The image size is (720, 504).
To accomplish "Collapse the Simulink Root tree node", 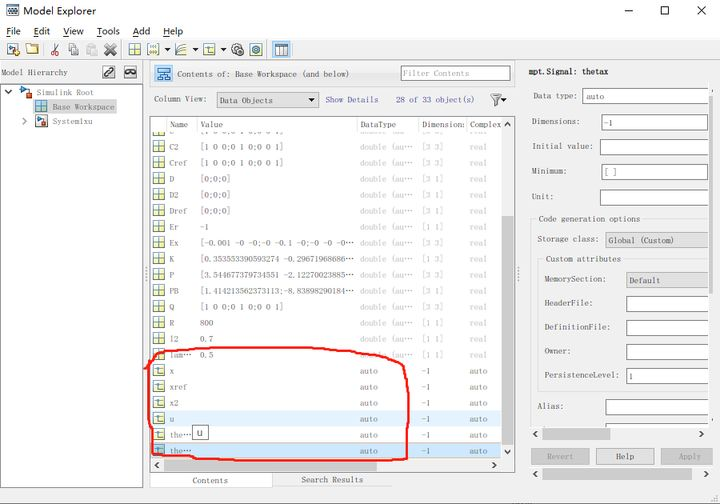I will tap(8, 92).
